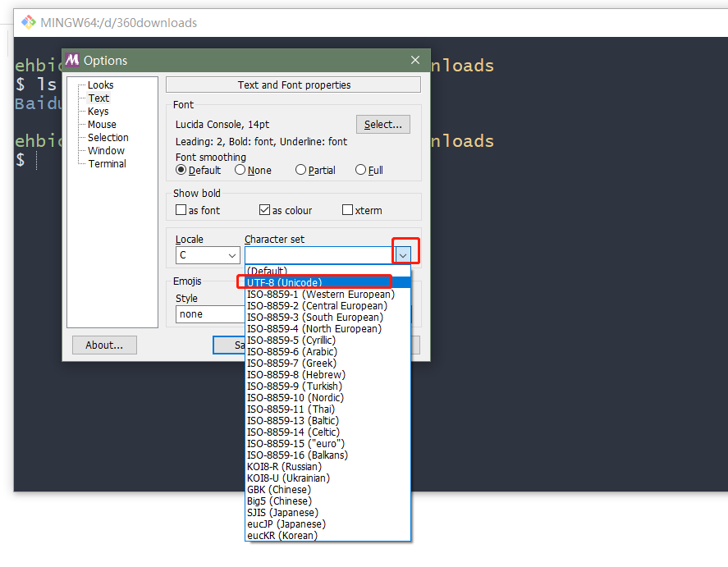Close the Options dialog
This screenshot has width=728, height=567.
click(x=415, y=60)
